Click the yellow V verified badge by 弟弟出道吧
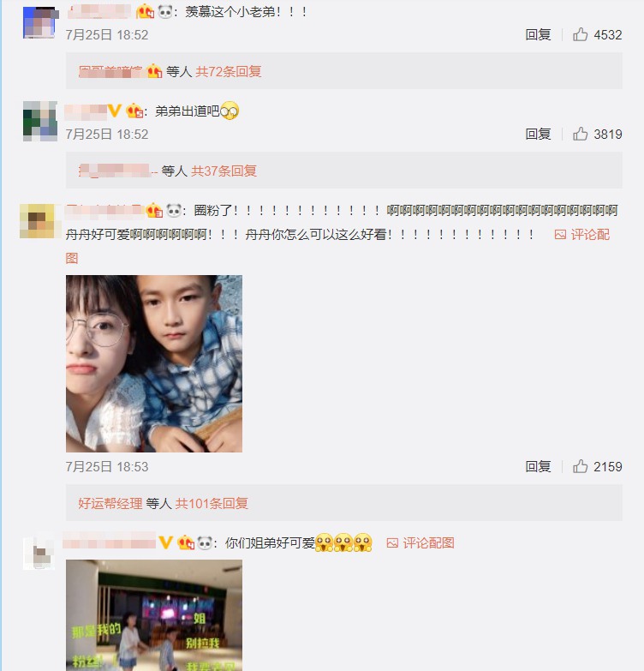This screenshot has height=671, width=644. pyautogui.click(x=114, y=111)
